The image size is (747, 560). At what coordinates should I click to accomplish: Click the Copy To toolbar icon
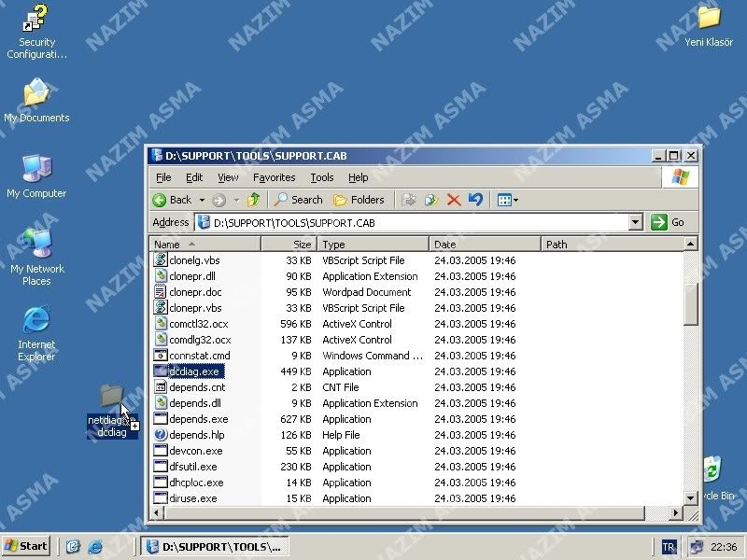(x=431, y=200)
